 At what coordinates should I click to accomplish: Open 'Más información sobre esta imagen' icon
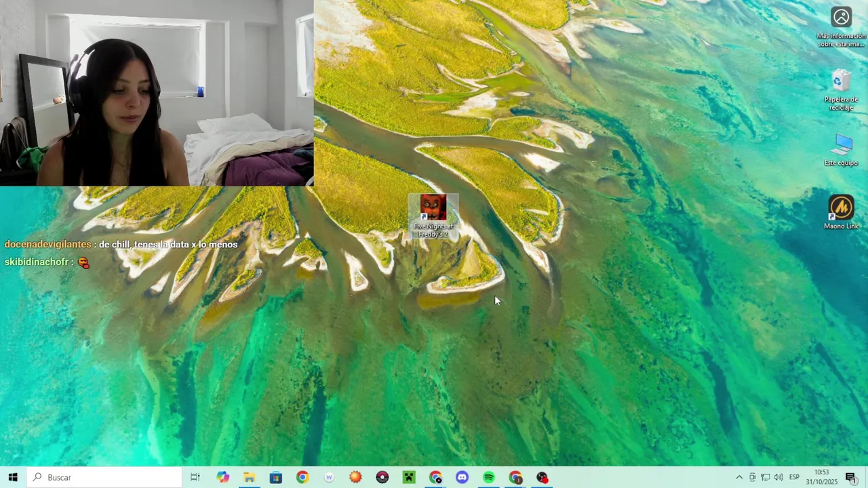841,27
